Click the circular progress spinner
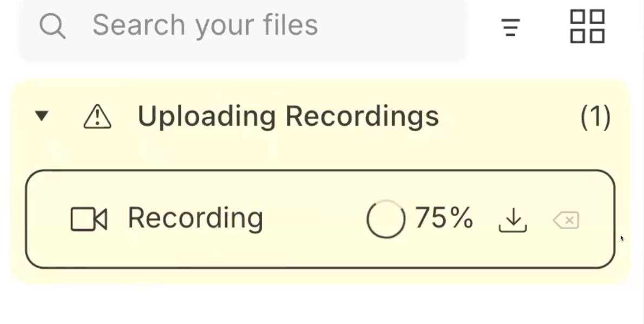 [x=386, y=218]
